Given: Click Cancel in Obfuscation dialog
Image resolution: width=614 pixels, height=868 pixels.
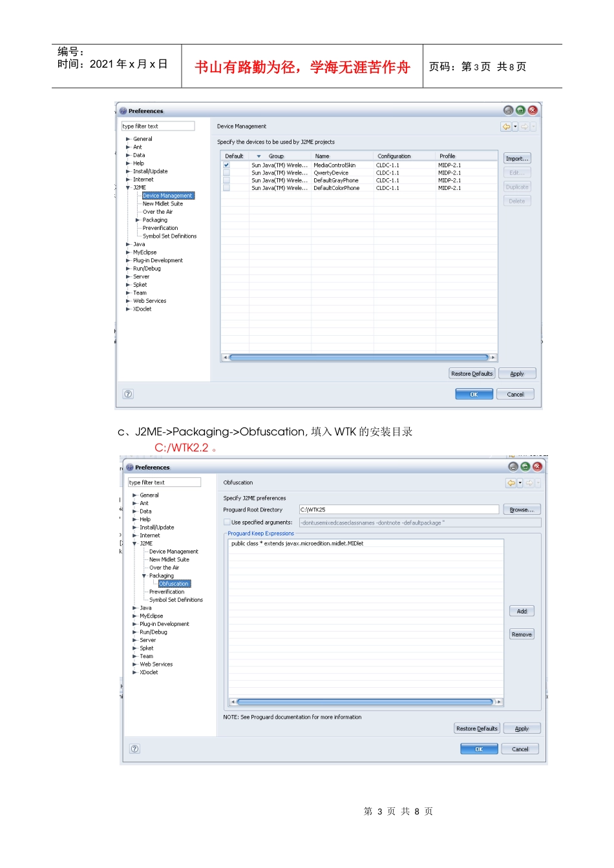Looking at the screenshot, I should tap(520, 750).
